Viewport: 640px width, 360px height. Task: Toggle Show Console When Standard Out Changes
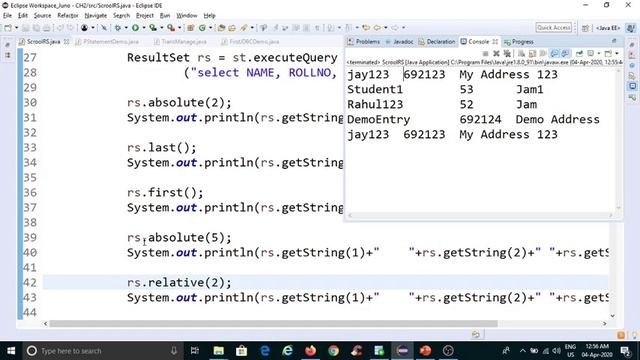pos(554,53)
